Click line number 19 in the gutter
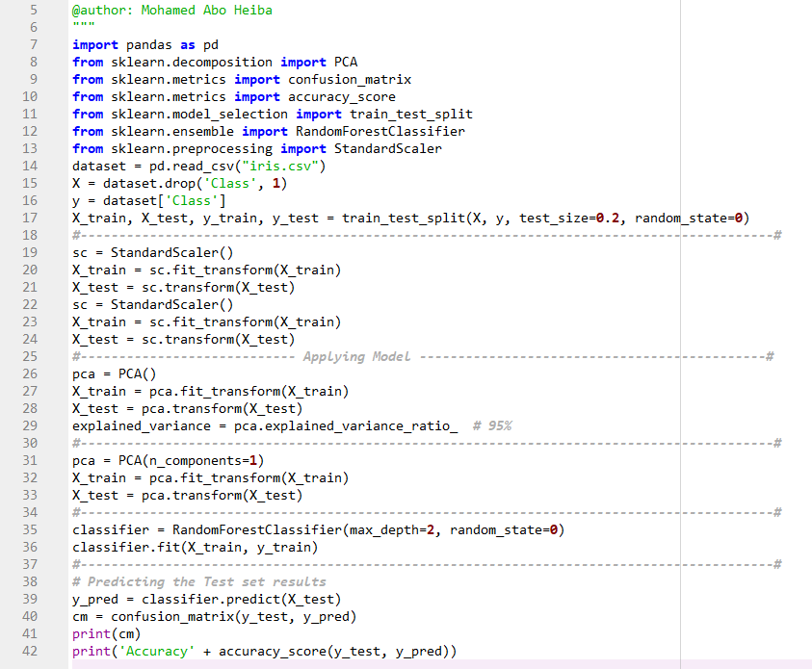The image size is (812, 669). [30, 252]
